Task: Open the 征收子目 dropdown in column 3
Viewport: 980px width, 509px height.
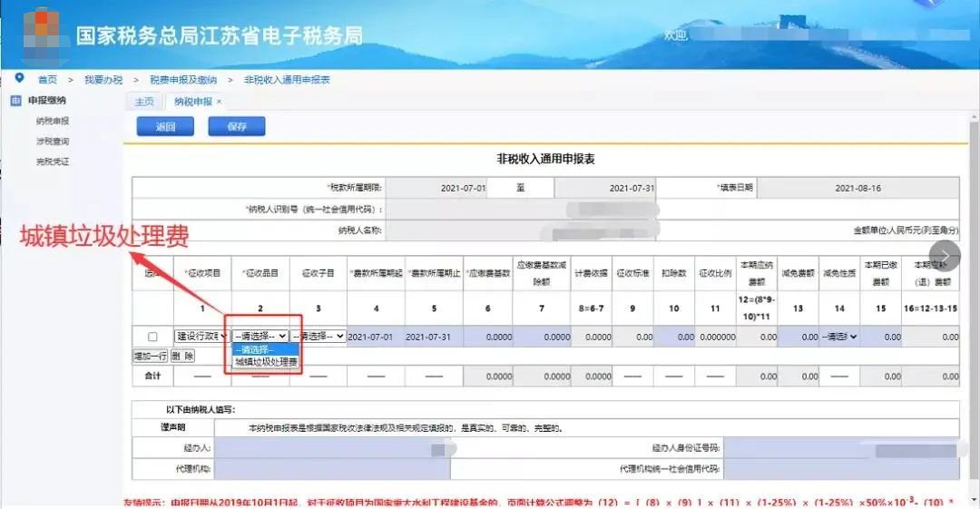Action: point(319,336)
